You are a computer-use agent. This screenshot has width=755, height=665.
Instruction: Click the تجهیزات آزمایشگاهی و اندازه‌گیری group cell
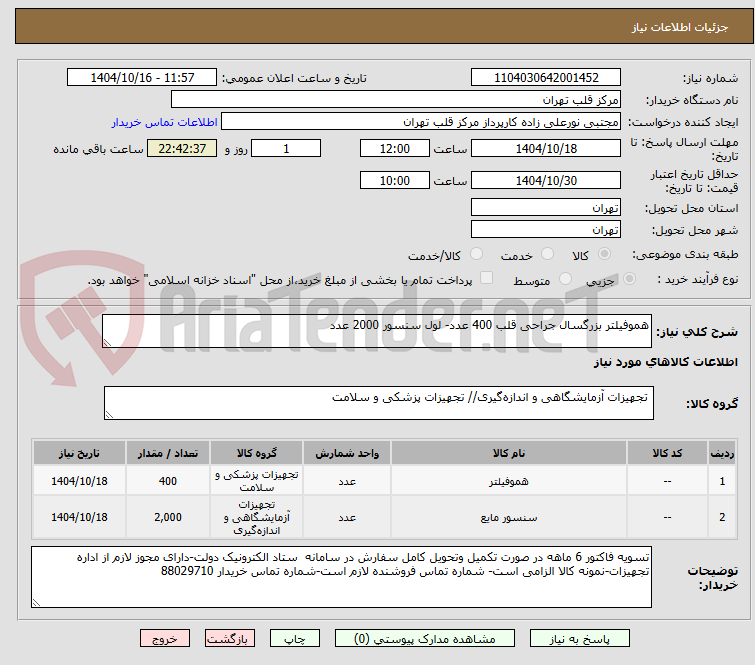click(x=257, y=518)
